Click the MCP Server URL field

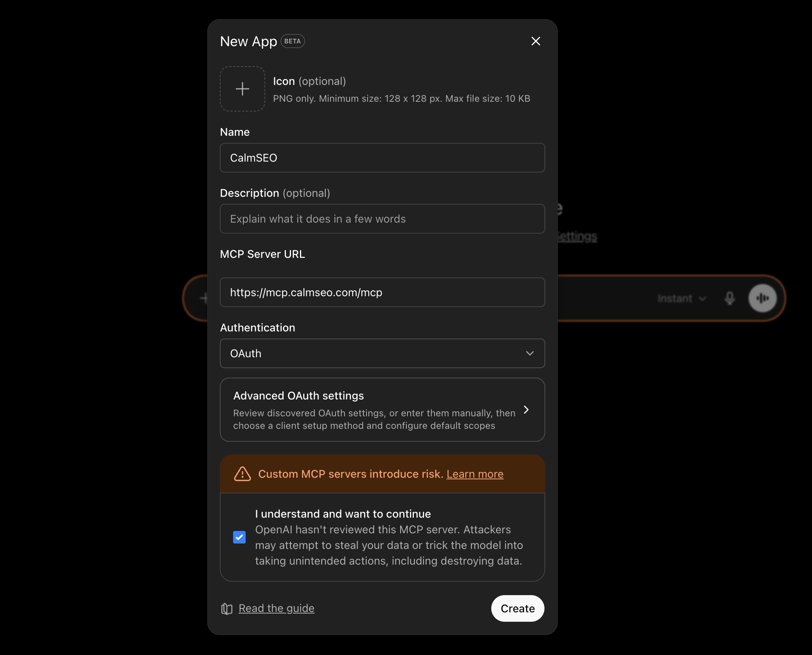click(382, 292)
